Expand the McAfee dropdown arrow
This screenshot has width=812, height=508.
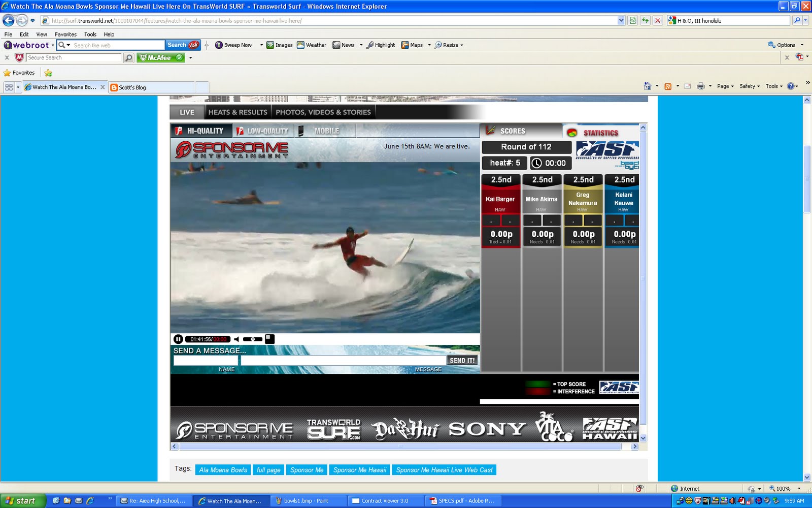tap(190, 58)
